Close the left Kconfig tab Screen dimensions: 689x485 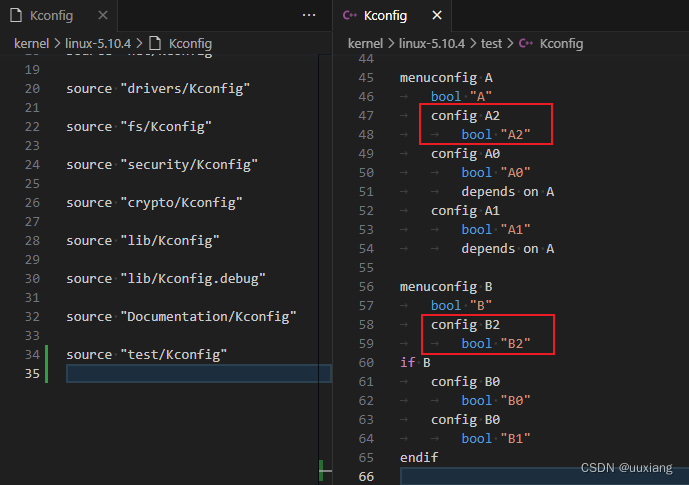(x=103, y=15)
